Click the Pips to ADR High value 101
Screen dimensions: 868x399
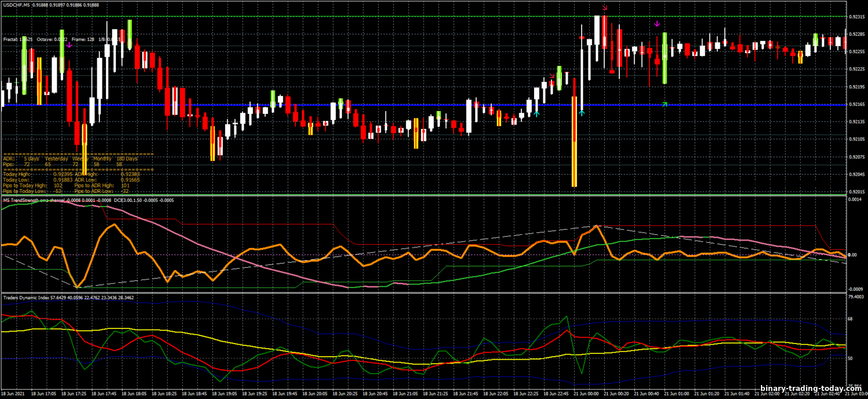click(126, 186)
